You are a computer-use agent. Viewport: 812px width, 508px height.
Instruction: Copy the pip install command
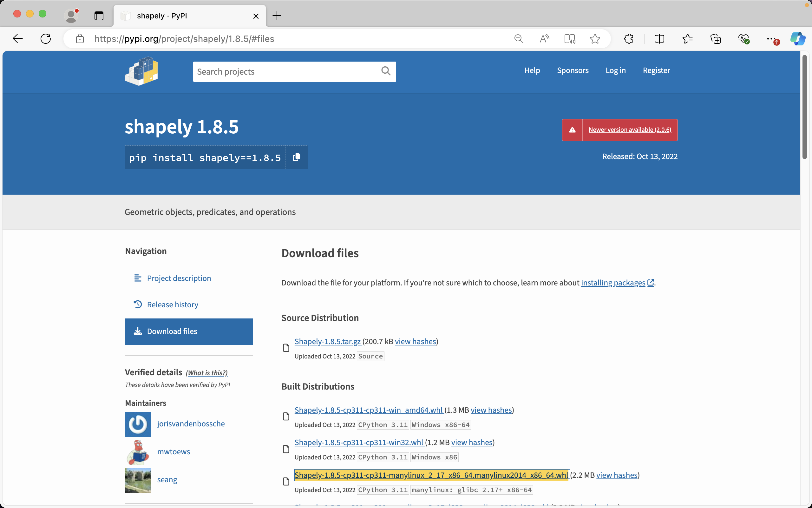(x=296, y=157)
